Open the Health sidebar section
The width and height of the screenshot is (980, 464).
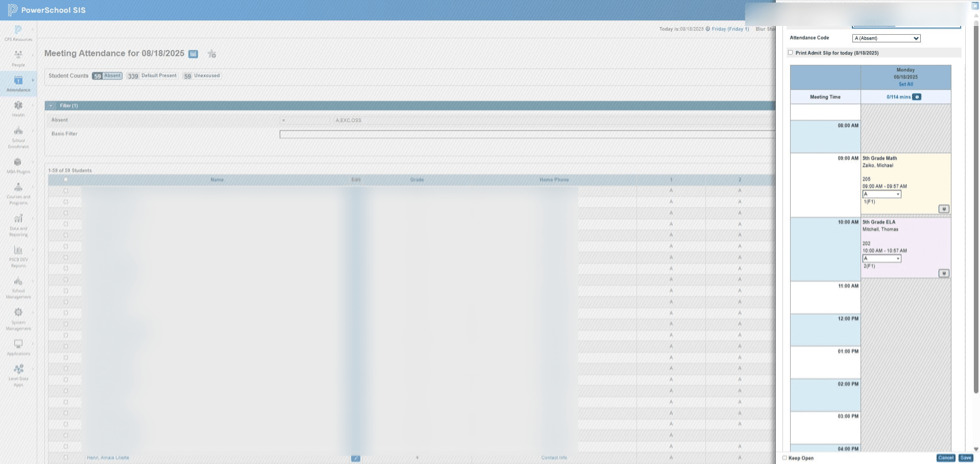coord(18,109)
